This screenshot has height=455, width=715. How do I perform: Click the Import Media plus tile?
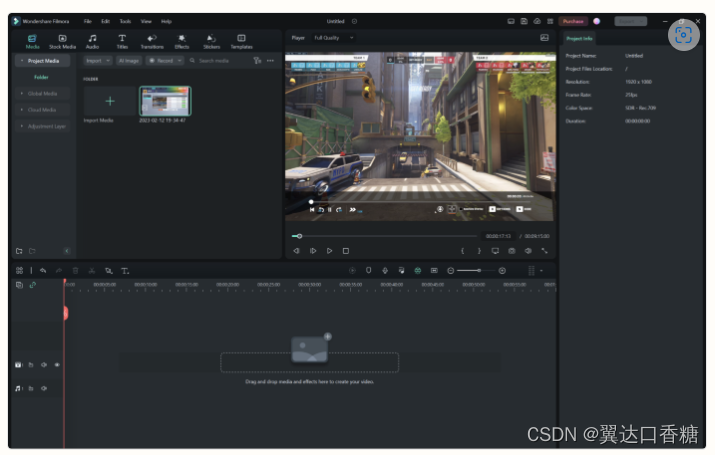click(110, 101)
